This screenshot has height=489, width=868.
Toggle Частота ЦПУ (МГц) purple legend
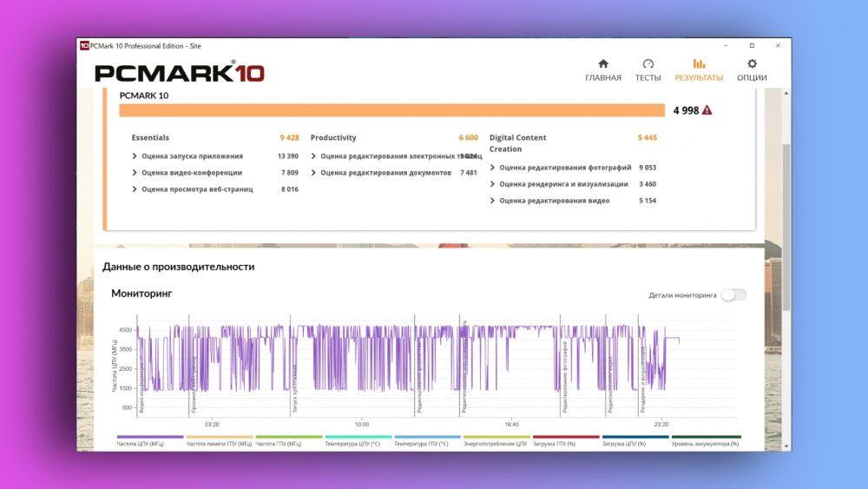pyautogui.click(x=150, y=441)
